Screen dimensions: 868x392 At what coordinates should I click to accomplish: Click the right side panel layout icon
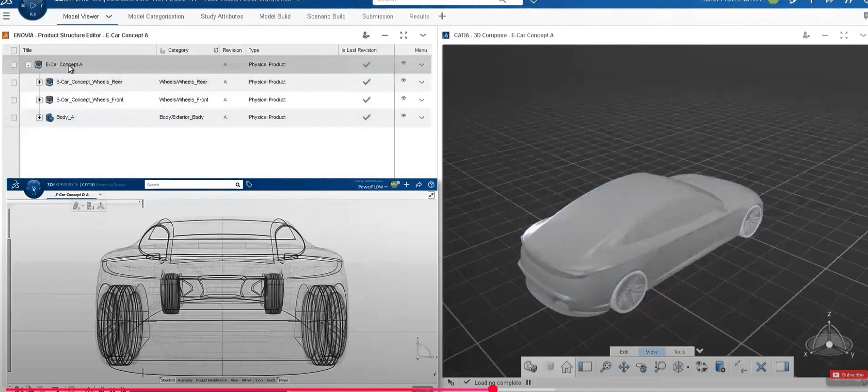[782, 367]
